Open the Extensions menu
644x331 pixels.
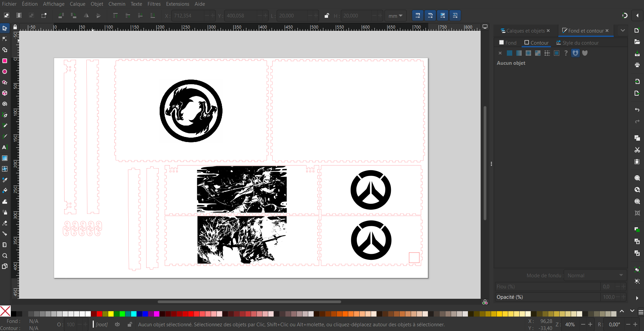click(x=177, y=4)
